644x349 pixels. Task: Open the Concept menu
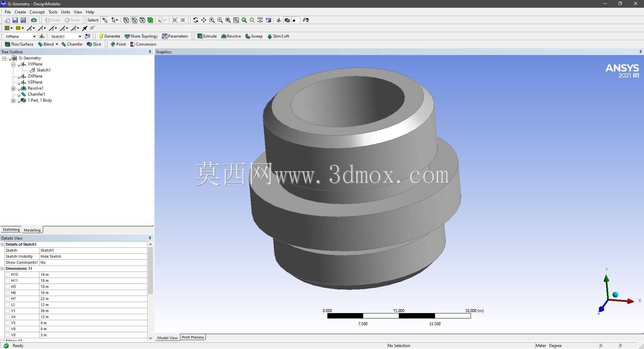click(x=37, y=12)
